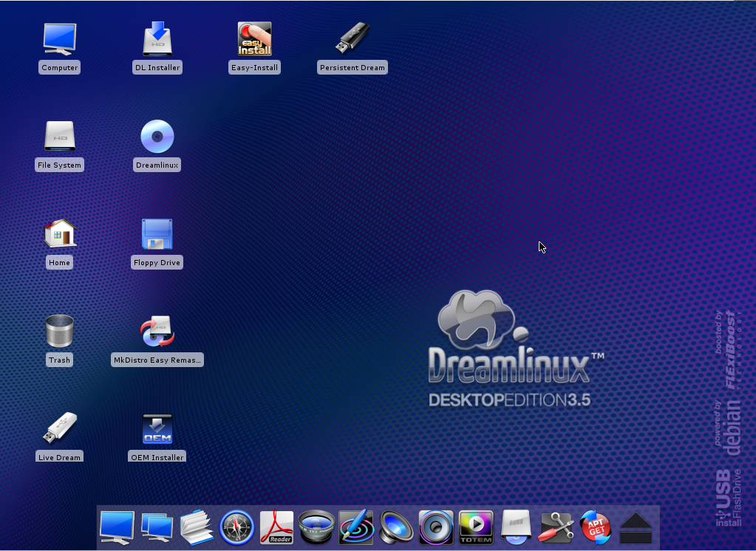
Task: Open the Live Dream USB icon
Action: 59,429
